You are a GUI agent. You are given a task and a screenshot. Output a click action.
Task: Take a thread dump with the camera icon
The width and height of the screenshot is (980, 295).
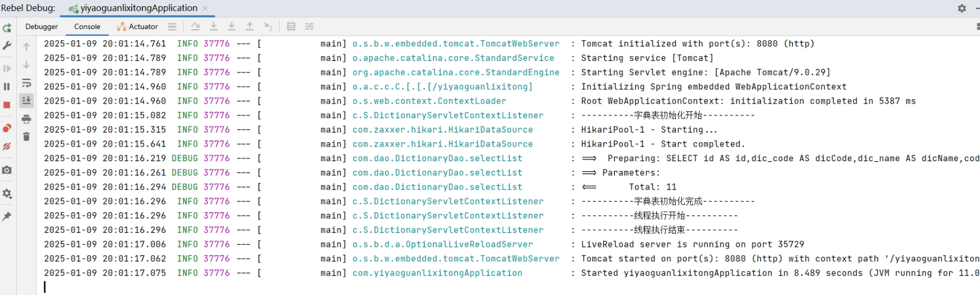(7, 170)
